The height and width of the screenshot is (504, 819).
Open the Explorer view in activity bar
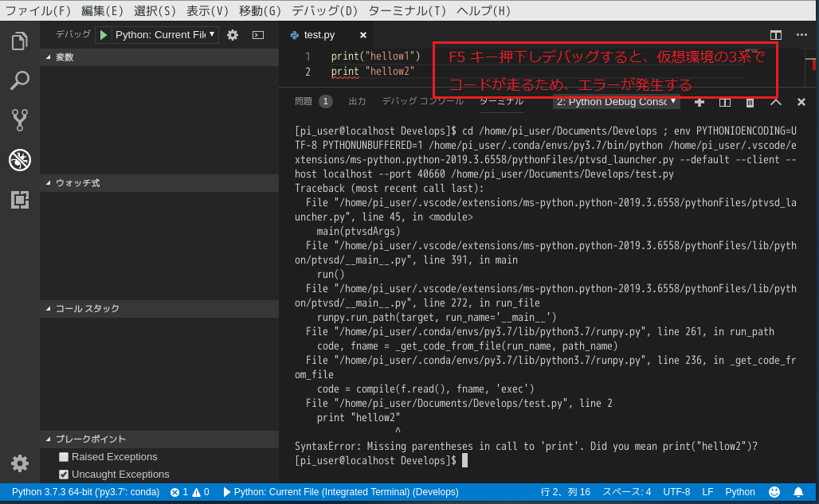(x=19, y=41)
